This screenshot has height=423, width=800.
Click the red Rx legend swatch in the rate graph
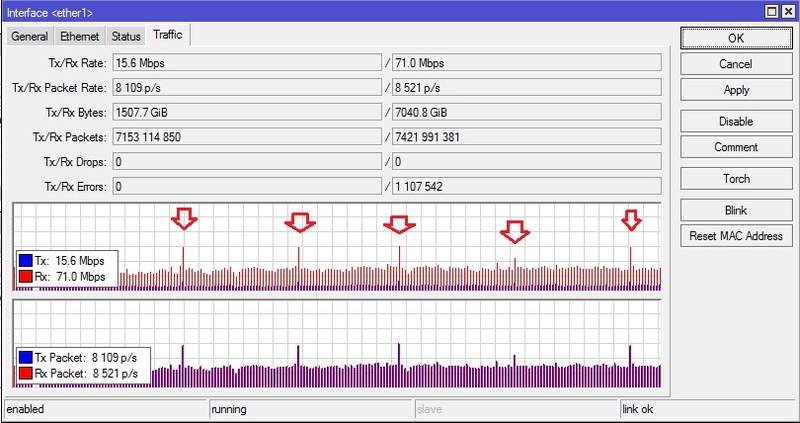26,277
